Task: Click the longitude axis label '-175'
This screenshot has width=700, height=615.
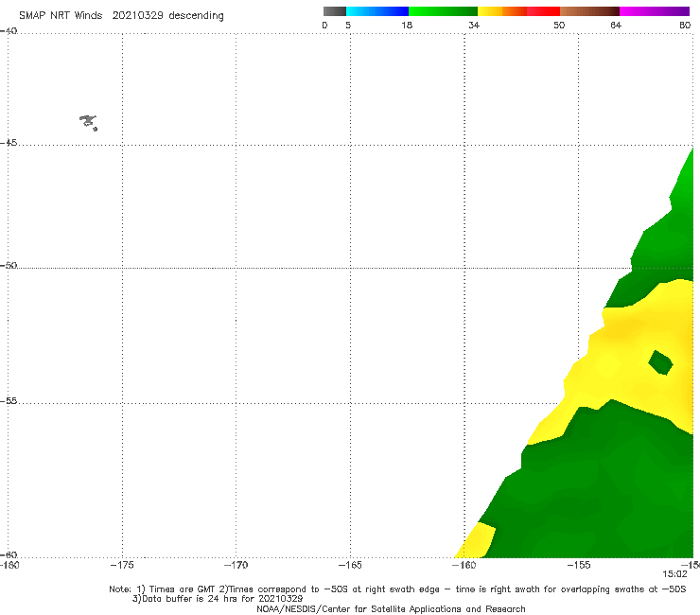Action: pyautogui.click(x=122, y=566)
